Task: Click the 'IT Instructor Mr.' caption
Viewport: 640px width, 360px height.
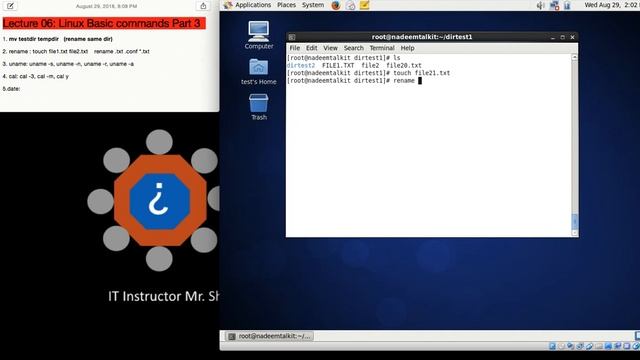Action: (163, 296)
